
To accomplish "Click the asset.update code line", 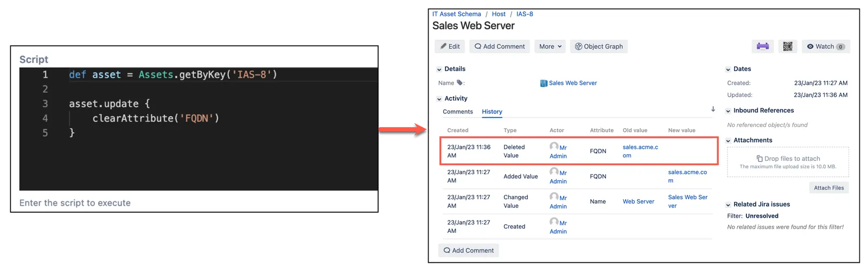I will 109,104.
